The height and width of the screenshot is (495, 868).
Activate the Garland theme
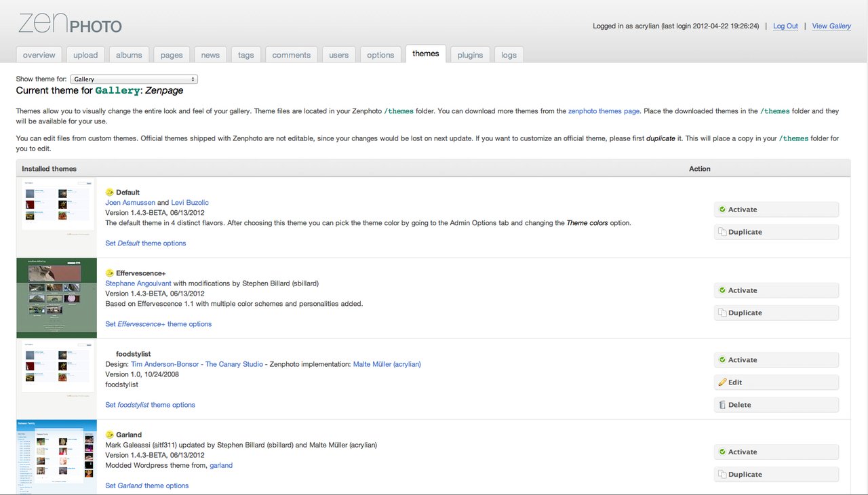(776, 452)
